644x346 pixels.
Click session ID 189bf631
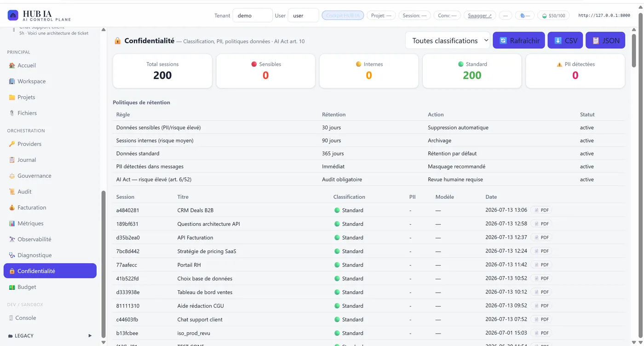(x=127, y=224)
